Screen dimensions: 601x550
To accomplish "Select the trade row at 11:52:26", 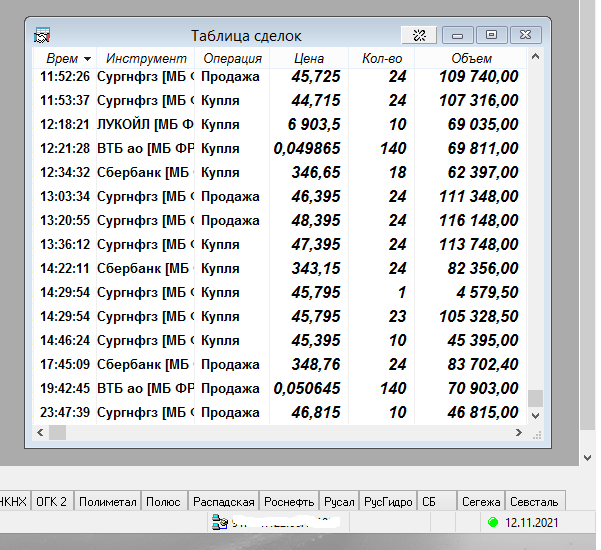I will pyautogui.click(x=280, y=76).
